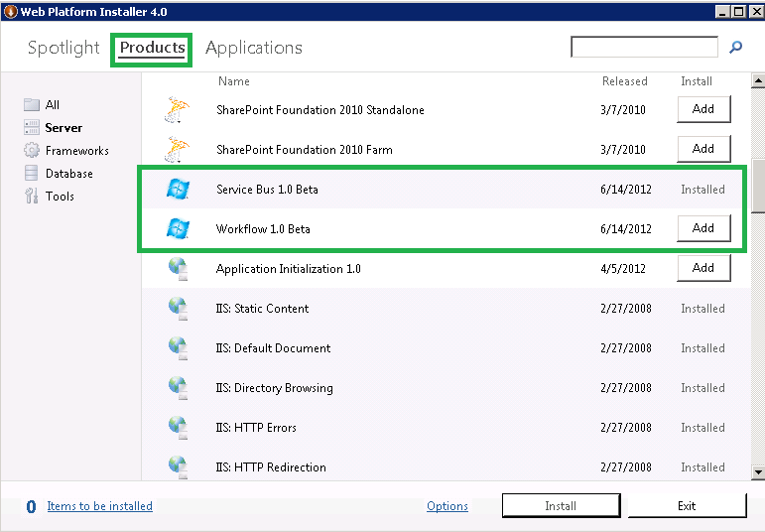The width and height of the screenshot is (765, 532).
Task: Click the scrollbar down arrow
Action: pos(758,472)
